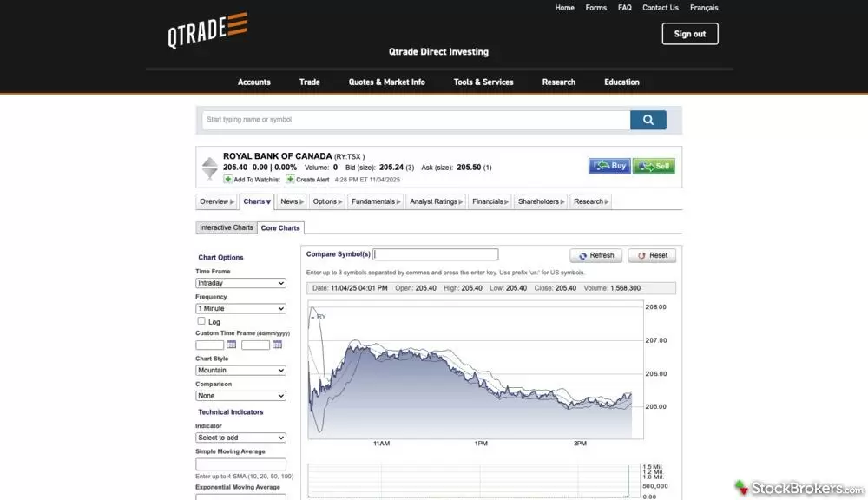Click the Sign out button
The width and height of the screenshot is (868, 500).
689,34
